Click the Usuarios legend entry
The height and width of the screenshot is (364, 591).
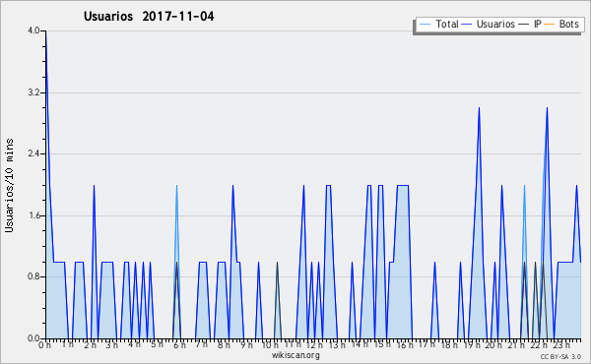click(x=489, y=24)
